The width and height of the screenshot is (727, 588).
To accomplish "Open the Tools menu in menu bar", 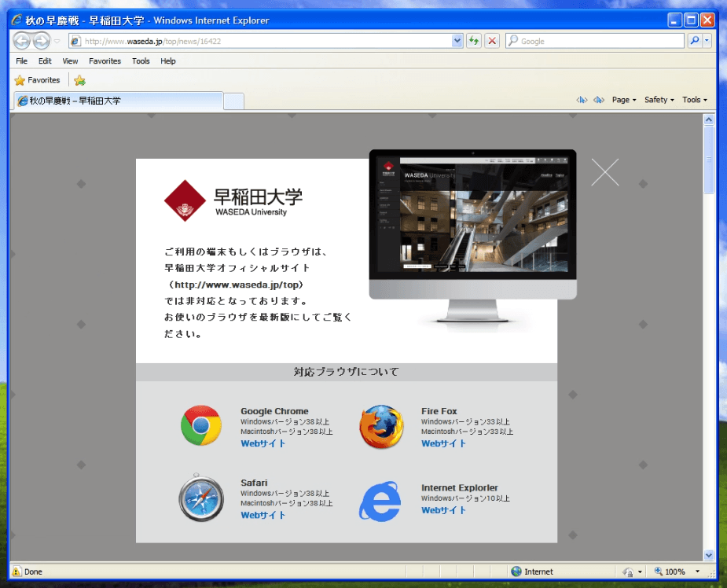I will 141,61.
